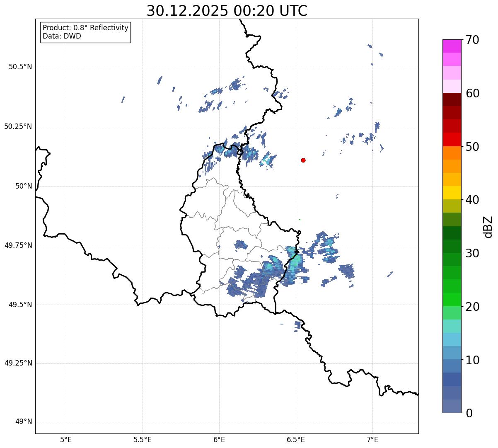This screenshot has height=448, width=498.
Task: Pick the bottom slate-blue colorbar segment at 0
Action: coord(452,406)
